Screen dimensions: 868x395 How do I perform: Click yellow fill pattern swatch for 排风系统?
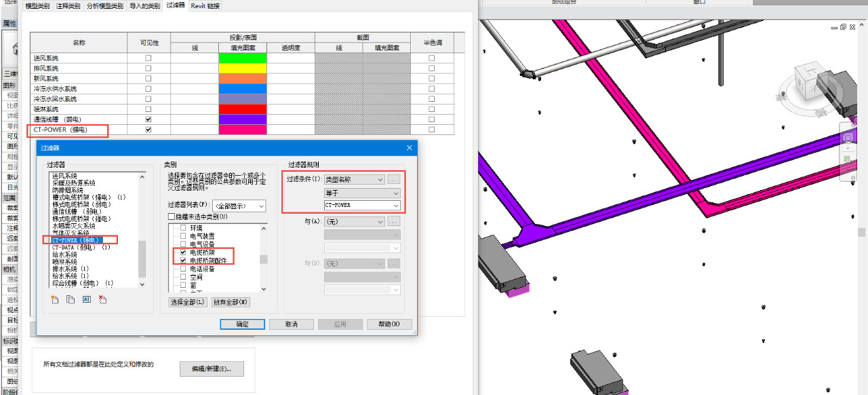tap(243, 69)
